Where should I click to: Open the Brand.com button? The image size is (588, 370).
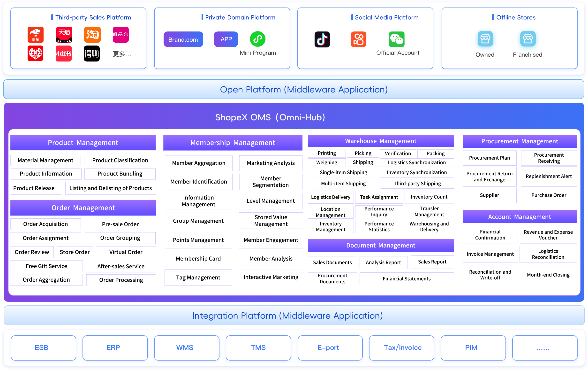coord(183,39)
